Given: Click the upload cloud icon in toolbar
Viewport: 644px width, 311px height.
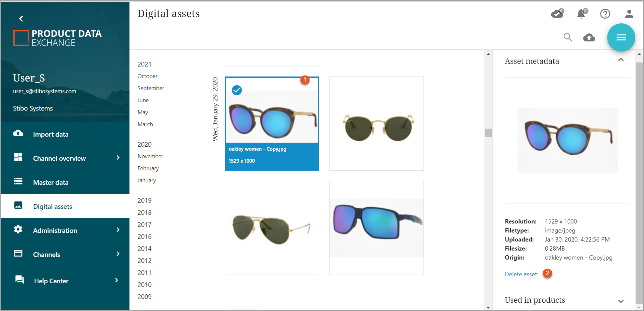Looking at the screenshot, I should coord(589,37).
